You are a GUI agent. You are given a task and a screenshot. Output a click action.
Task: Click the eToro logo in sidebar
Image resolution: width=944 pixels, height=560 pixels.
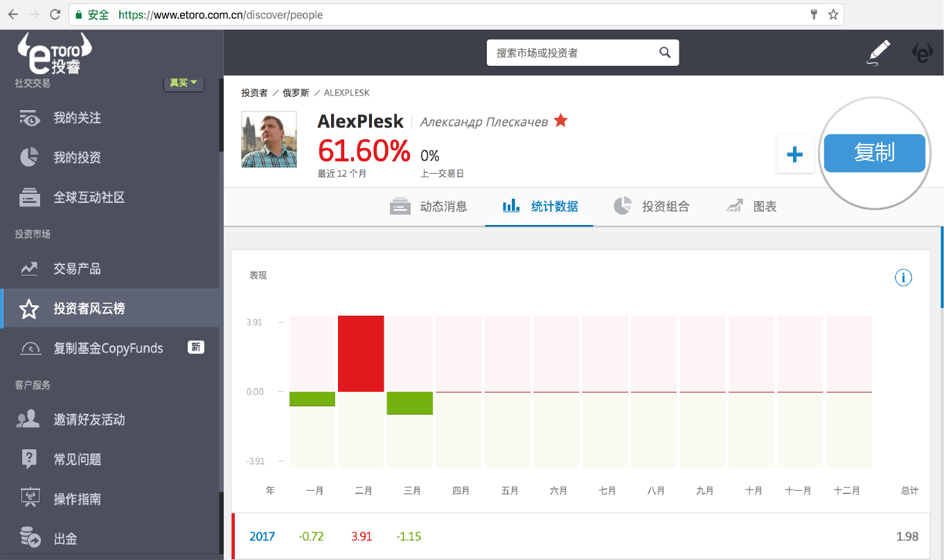click(55, 54)
